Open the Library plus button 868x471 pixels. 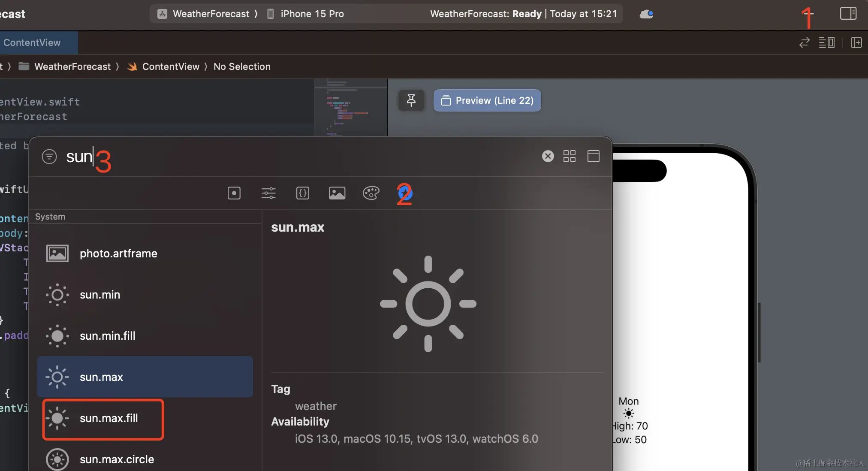(x=808, y=14)
